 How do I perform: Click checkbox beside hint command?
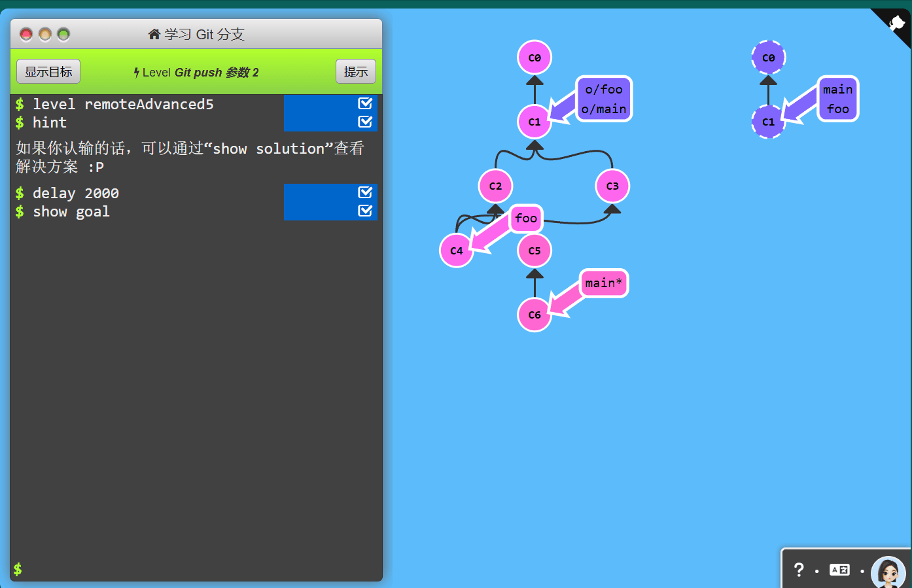point(365,122)
